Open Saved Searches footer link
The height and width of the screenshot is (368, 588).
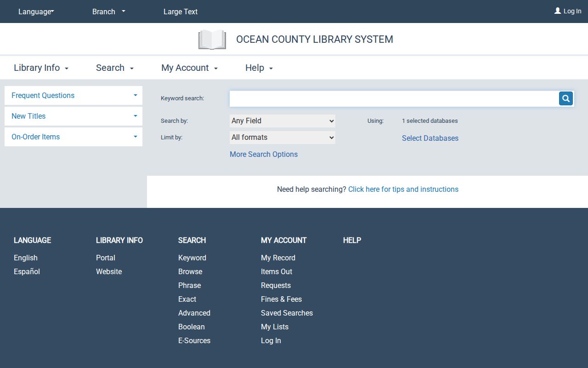287,313
